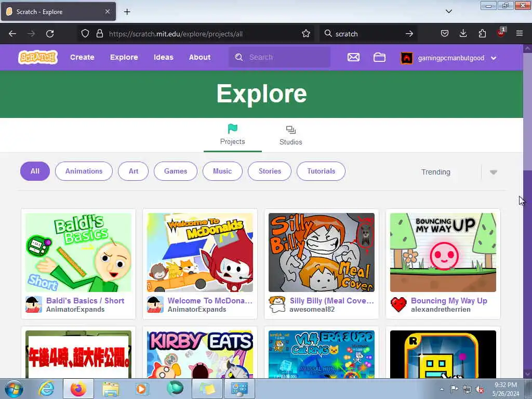Open the Windows Start button
The image size is (532, 399).
[14, 389]
